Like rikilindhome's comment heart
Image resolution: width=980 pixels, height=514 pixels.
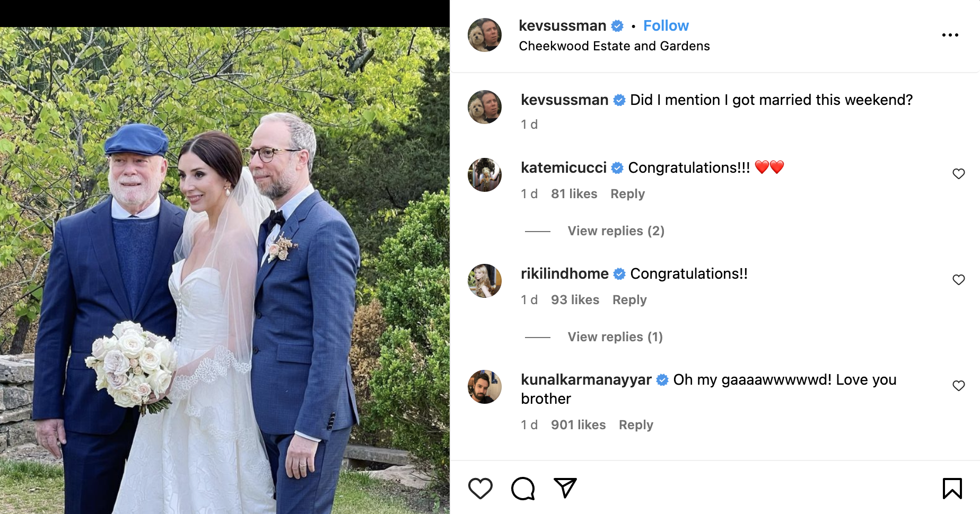coord(958,280)
